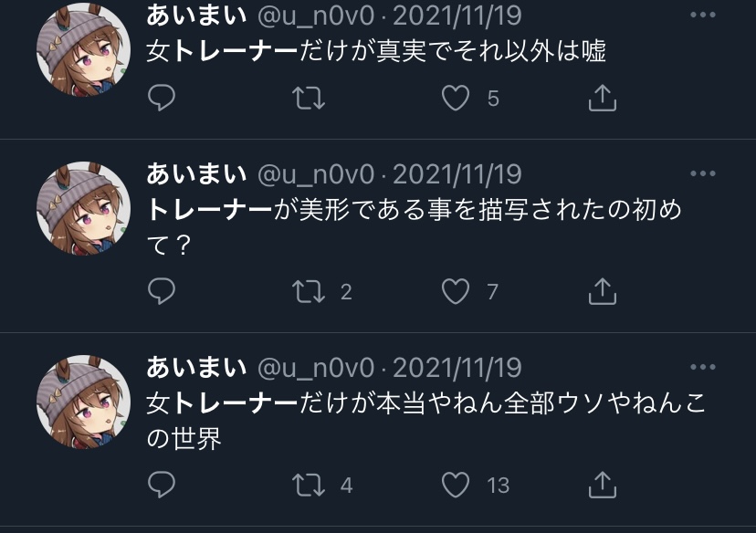Reply to the tweet with 5 likes
Viewport: 756px width, 533px height.
(161, 98)
